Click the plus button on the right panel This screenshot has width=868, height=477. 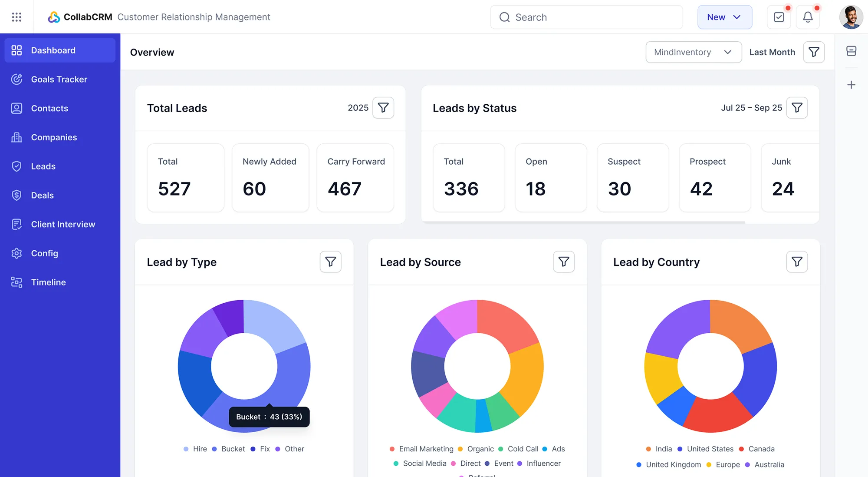851,84
